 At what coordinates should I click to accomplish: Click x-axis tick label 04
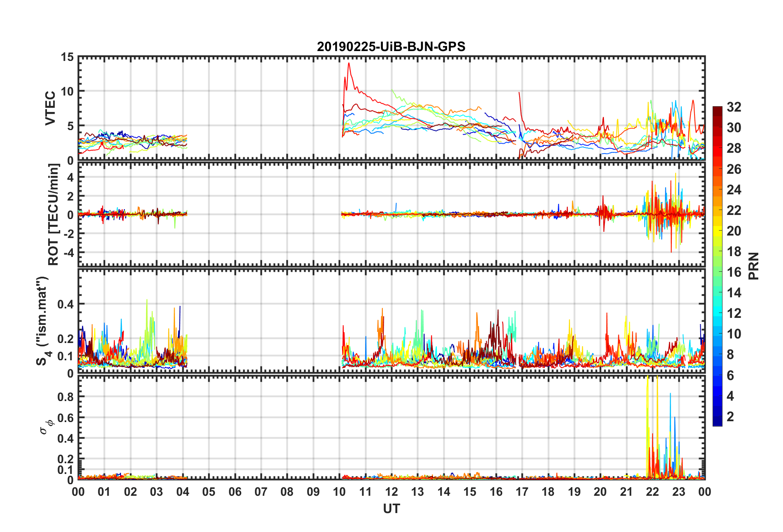tap(183, 492)
